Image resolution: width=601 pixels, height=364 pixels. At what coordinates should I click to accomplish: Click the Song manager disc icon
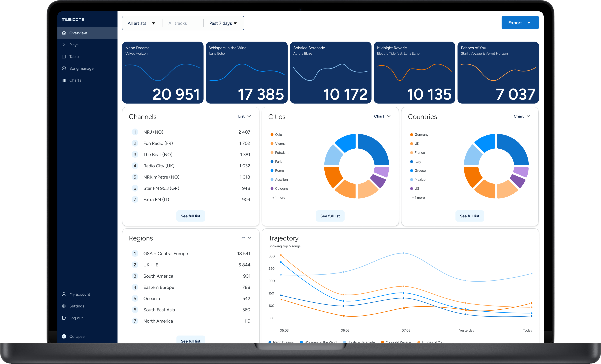coord(64,68)
